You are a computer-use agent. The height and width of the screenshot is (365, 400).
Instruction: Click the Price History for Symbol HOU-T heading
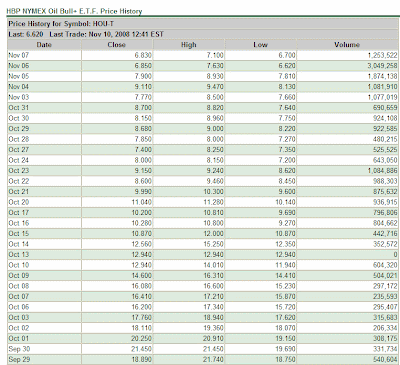click(61, 24)
